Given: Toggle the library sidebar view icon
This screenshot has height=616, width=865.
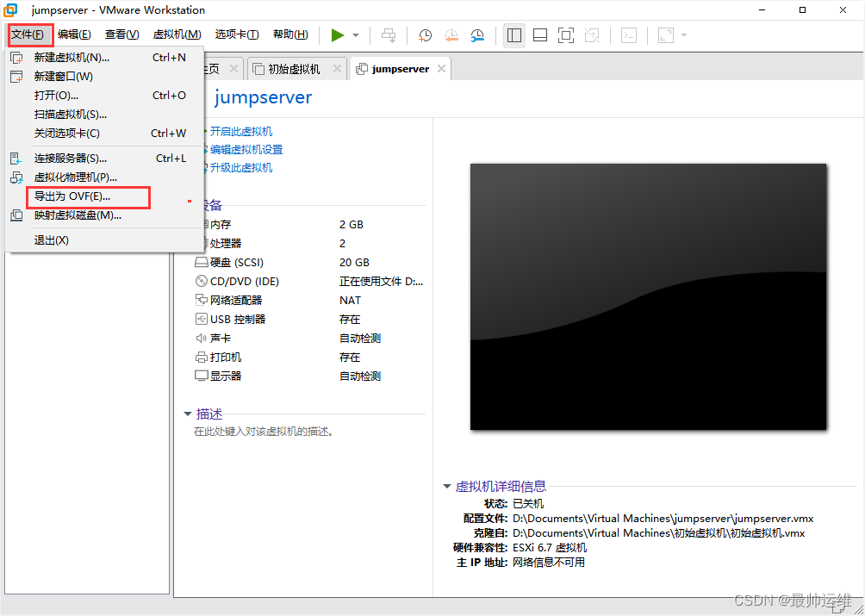Looking at the screenshot, I should 514,35.
